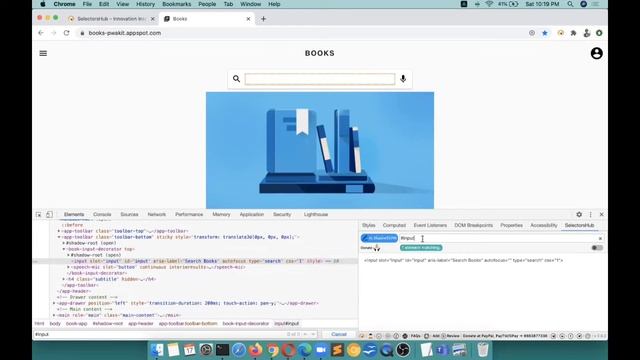
Task: Collapse the book-input-decorator node
Action: 64,249
